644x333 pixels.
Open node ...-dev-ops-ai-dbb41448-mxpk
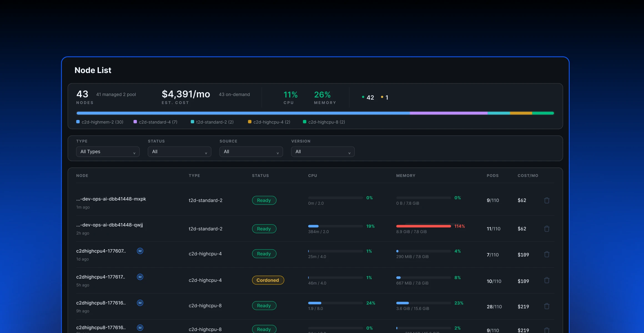coord(111,199)
